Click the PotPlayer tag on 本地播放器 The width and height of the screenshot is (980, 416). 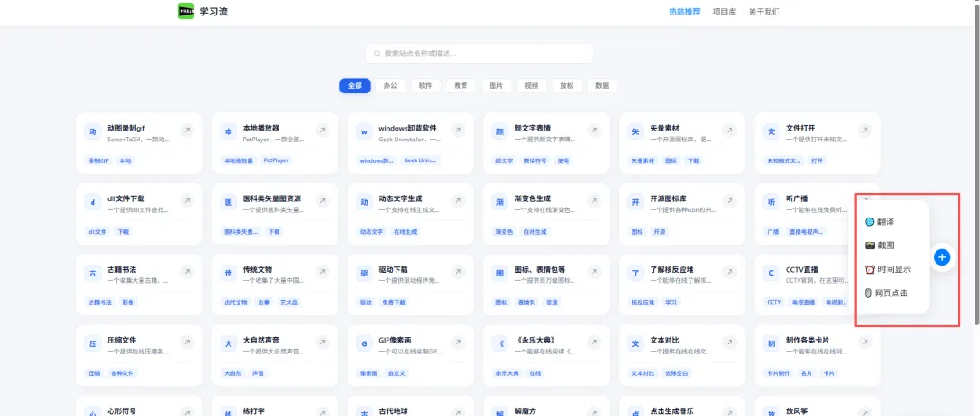coord(276,160)
